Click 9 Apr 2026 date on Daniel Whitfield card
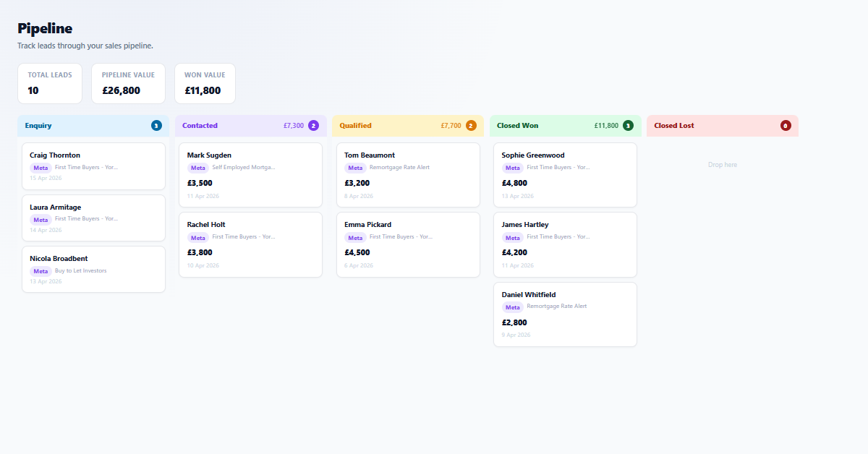868x454 pixels. click(x=516, y=335)
